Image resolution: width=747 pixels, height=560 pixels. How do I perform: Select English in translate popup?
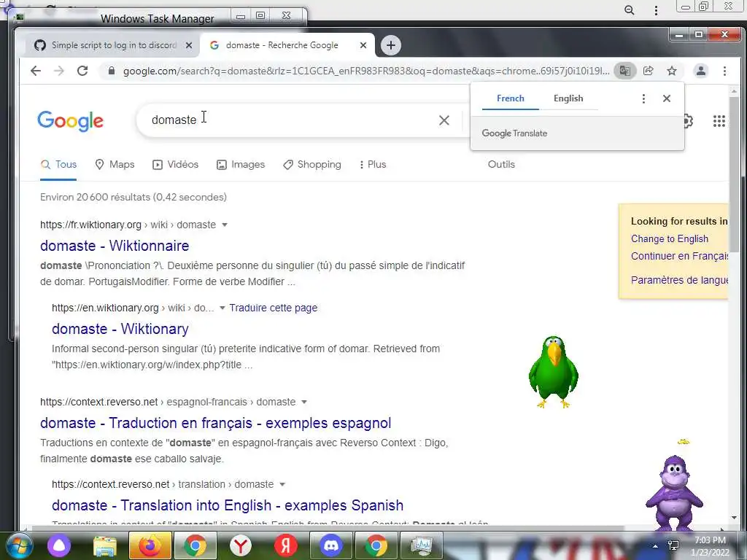tap(568, 98)
